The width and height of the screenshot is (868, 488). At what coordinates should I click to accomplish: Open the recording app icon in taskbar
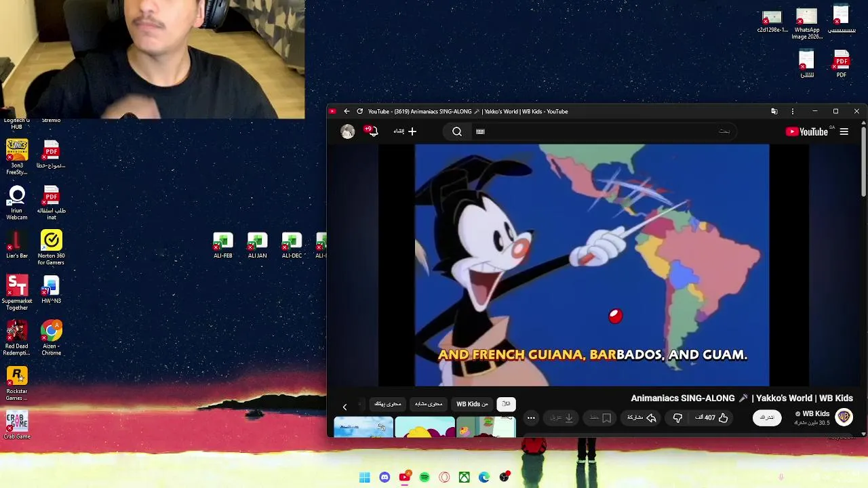click(505, 477)
